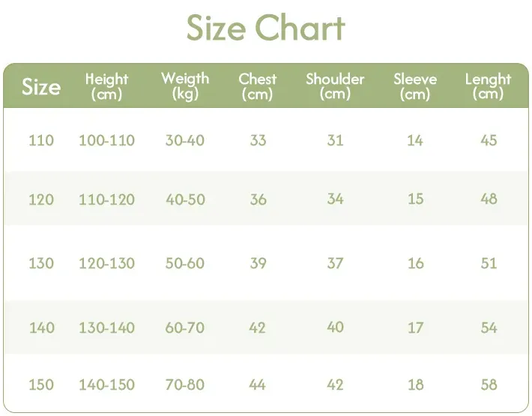Click sleeve value 18
The image size is (532, 416).
tap(415, 385)
